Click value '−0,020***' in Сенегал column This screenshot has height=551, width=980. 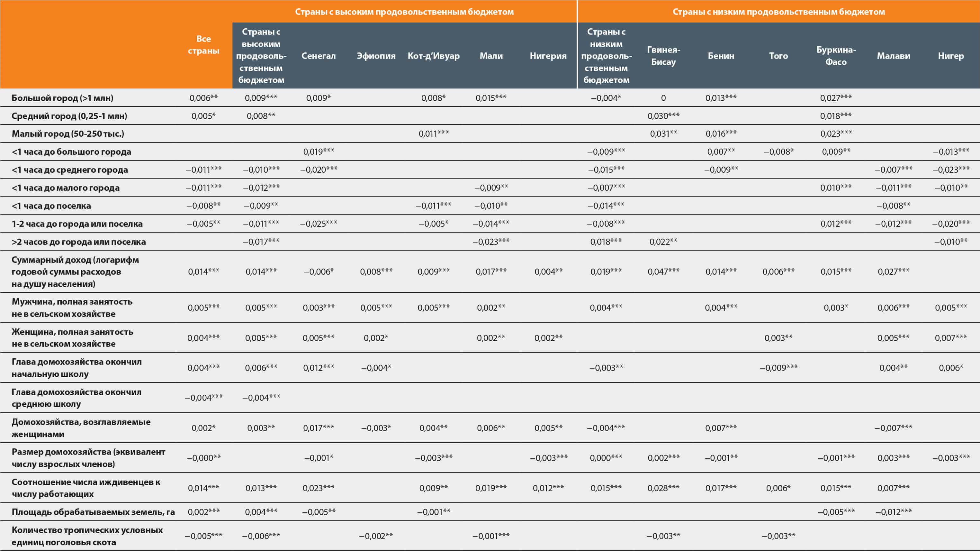click(319, 170)
